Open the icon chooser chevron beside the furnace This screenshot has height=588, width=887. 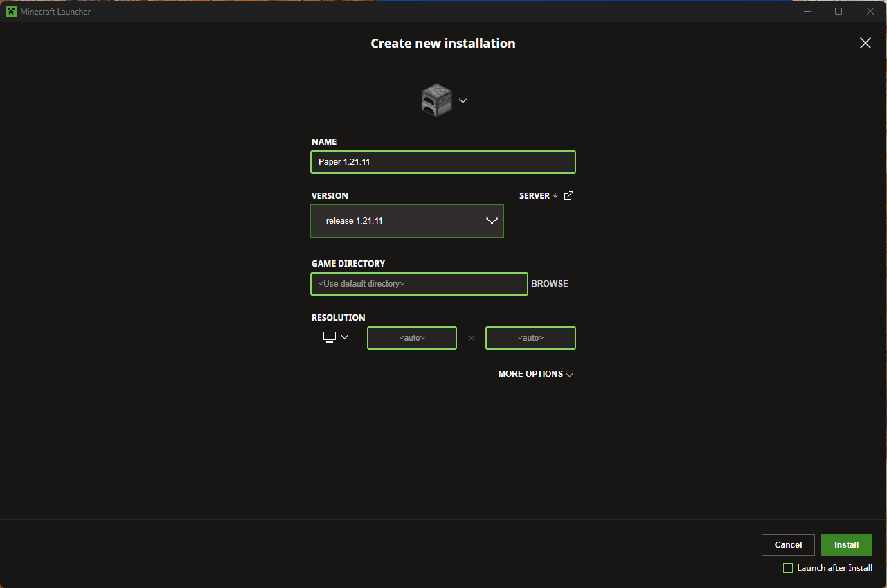[463, 100]
